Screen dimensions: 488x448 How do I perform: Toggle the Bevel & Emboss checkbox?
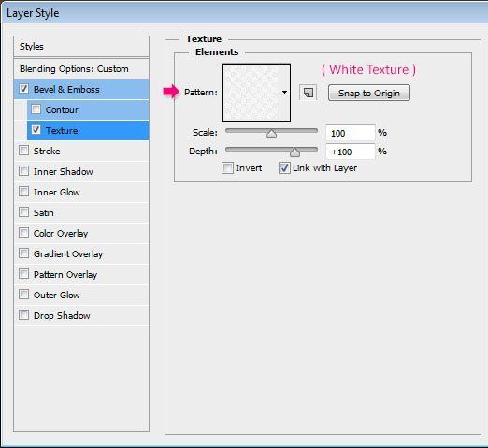24,89
